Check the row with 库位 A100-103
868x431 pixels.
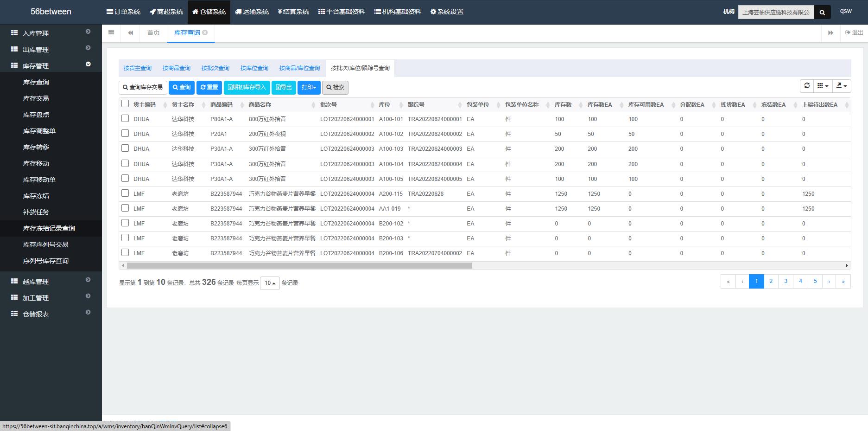pos(125,148)
